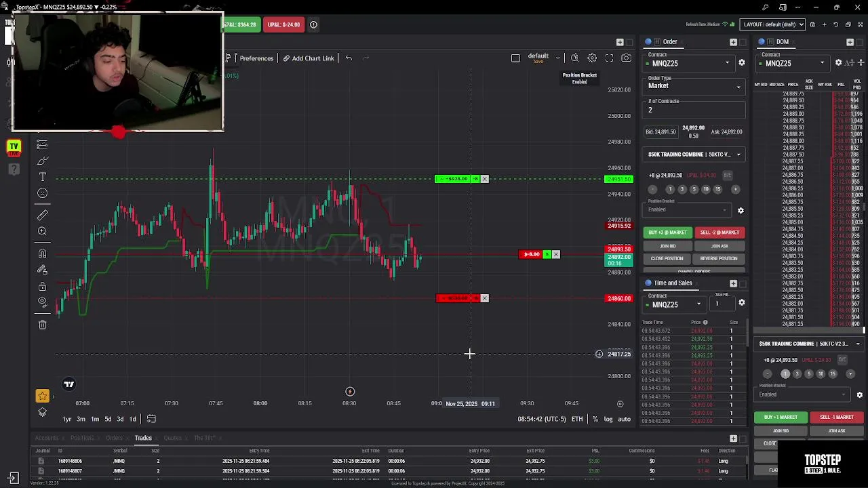Click the trash icon to remove drawings

pyautogui.click(x=42, y=325)
